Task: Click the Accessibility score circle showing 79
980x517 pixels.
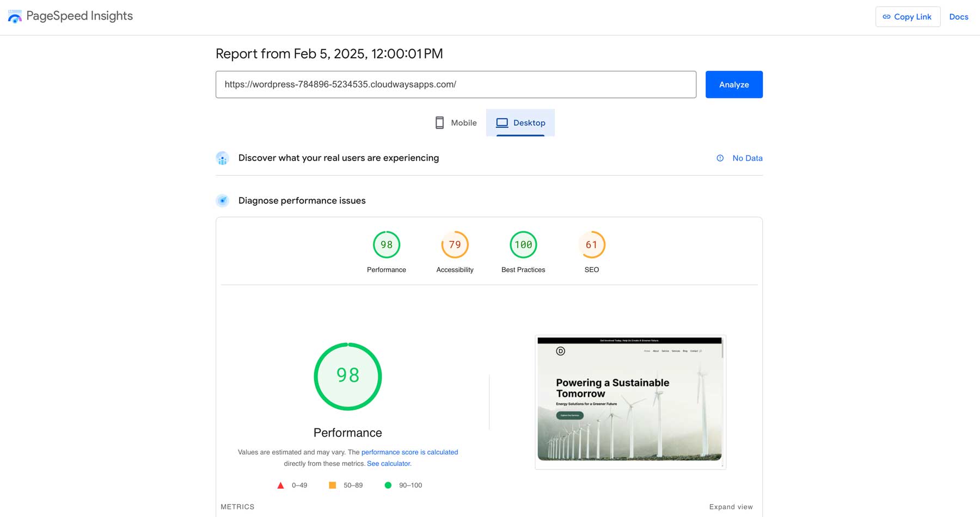Action: [455, 245]
